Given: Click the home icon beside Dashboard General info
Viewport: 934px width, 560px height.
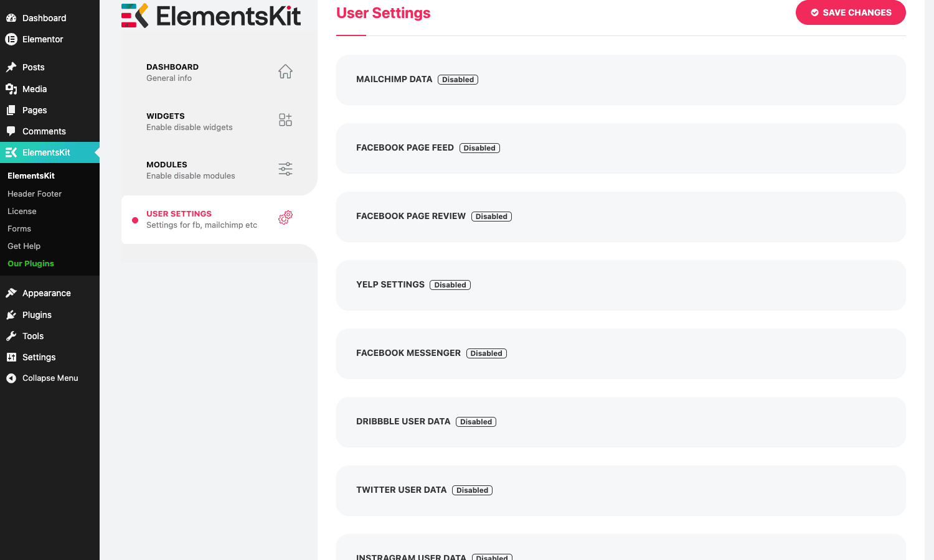Looking at the screenshot, I should (285, 72).
